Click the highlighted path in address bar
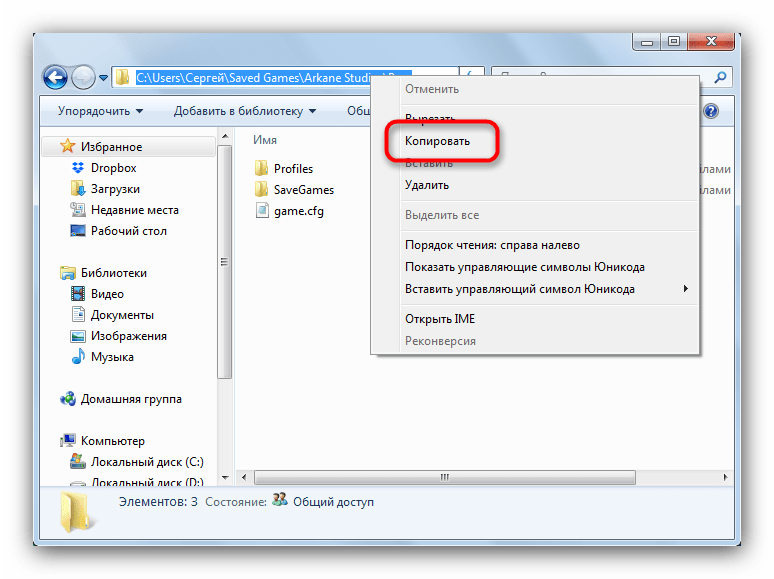The width and height of the screenshot is (774, 579). [x=254, y=77]
